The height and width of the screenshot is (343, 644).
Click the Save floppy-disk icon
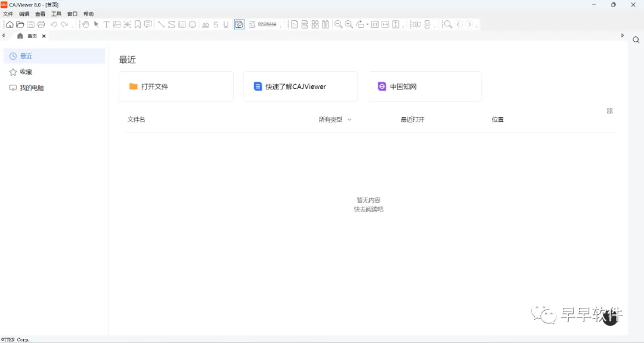(30, 24)
